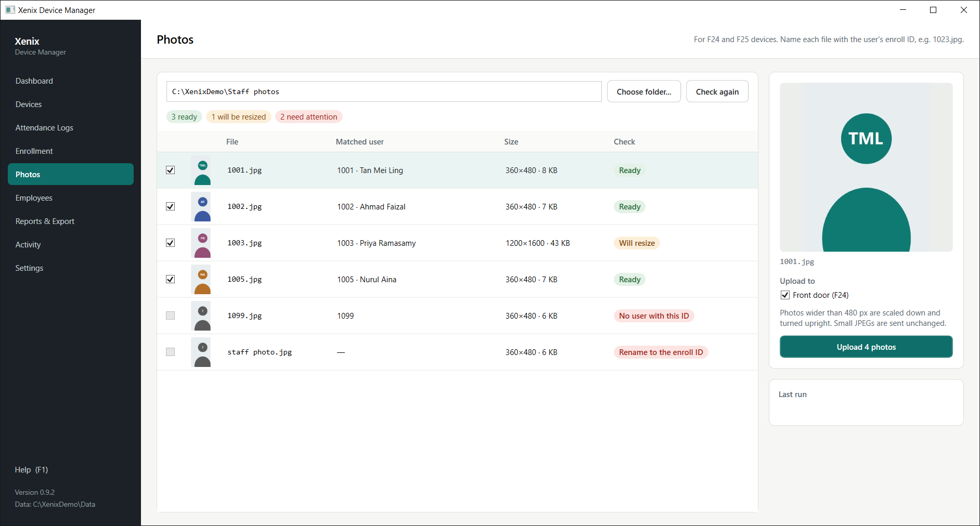
Task: Open Attendance Logs
Action: pos(71,128)
